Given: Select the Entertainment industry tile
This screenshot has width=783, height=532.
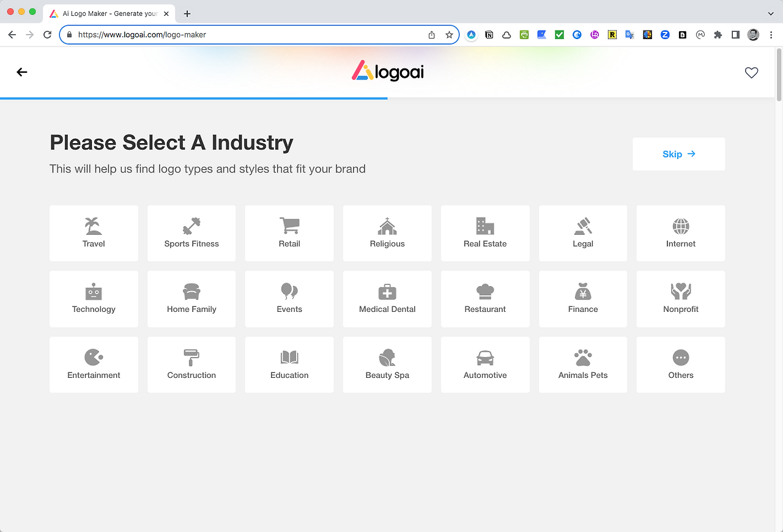Looking at the screenshot, I should pos(94,364).
